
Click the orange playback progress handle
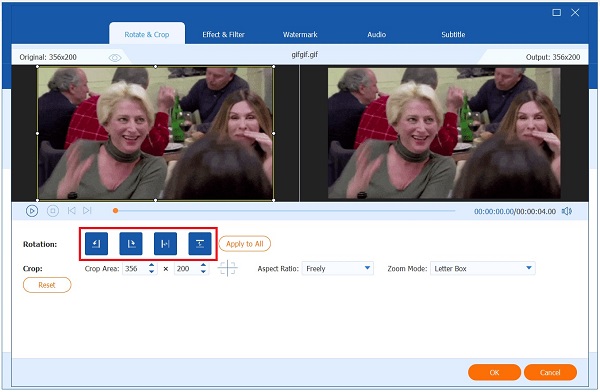pyautogui.click(x=115, y=211)
